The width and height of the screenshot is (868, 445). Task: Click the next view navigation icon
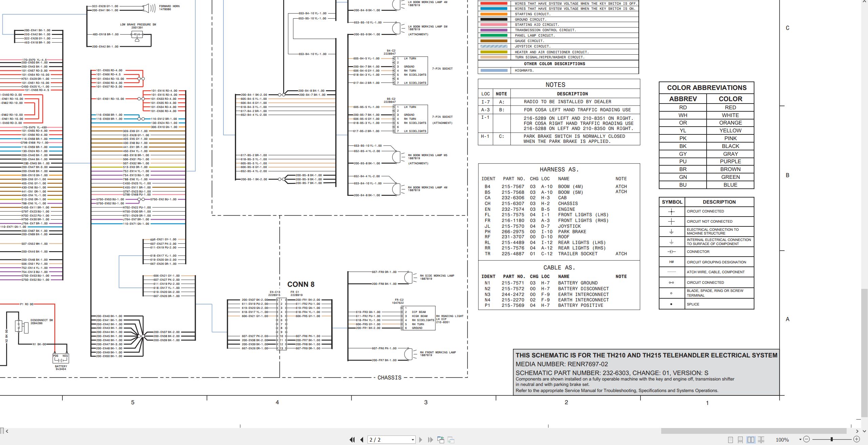451,440
